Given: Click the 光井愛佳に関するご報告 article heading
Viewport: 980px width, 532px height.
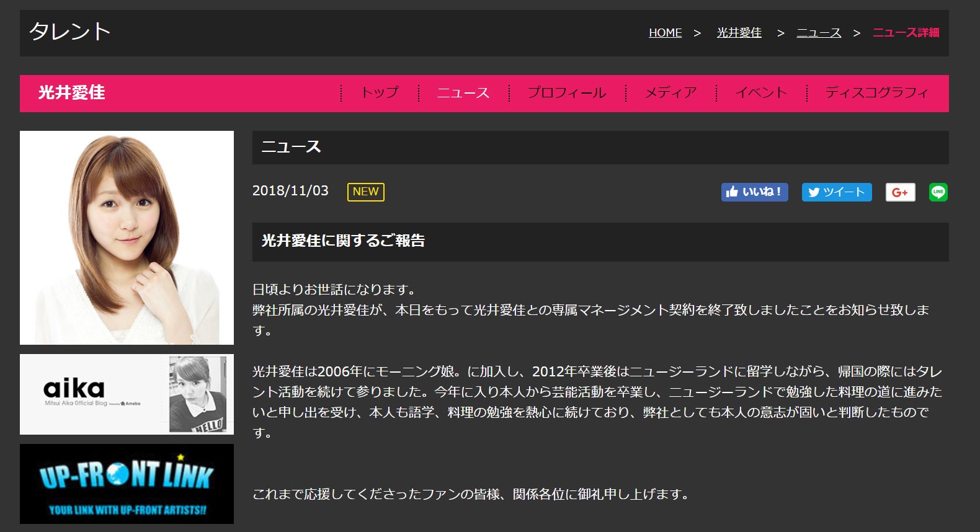Looking at the screenshot, I should (343, 241).
